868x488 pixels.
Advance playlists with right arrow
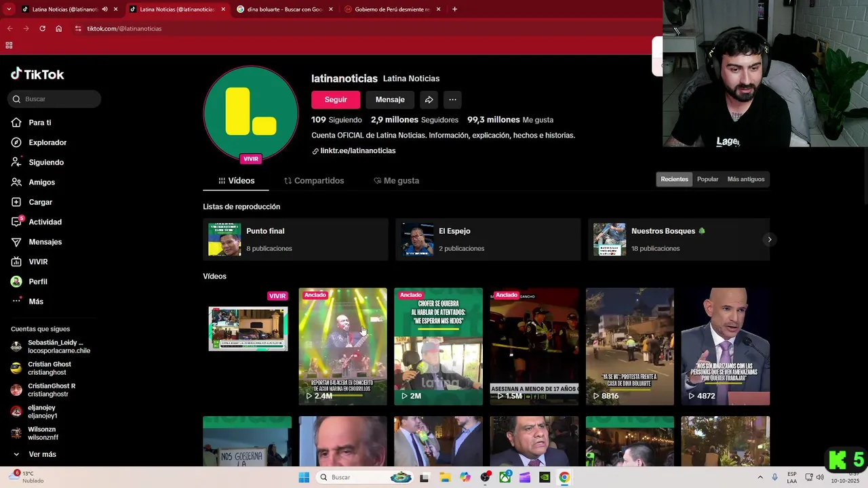(x=769, y=239)
